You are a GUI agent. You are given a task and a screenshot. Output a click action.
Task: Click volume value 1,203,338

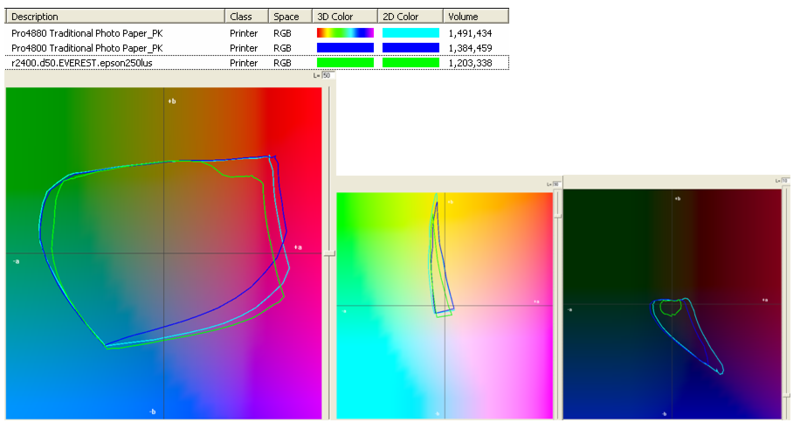pyautogui.click(x=470, y=63)
